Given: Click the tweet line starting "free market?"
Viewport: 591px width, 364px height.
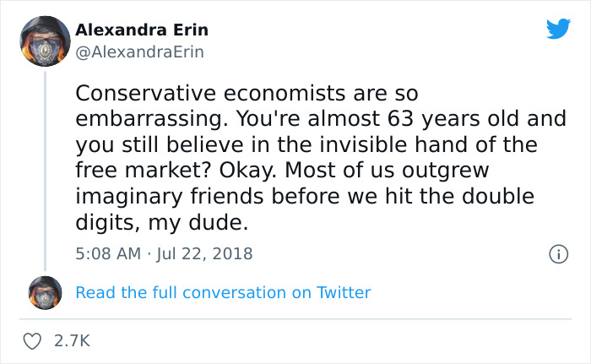Looking at the screenshot, I should pyautogui.click(x=283, y=170).
